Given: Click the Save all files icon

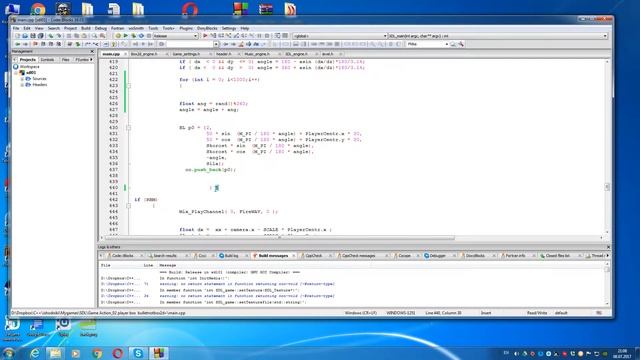Looking at the screenshot, I should pos(40,36).
